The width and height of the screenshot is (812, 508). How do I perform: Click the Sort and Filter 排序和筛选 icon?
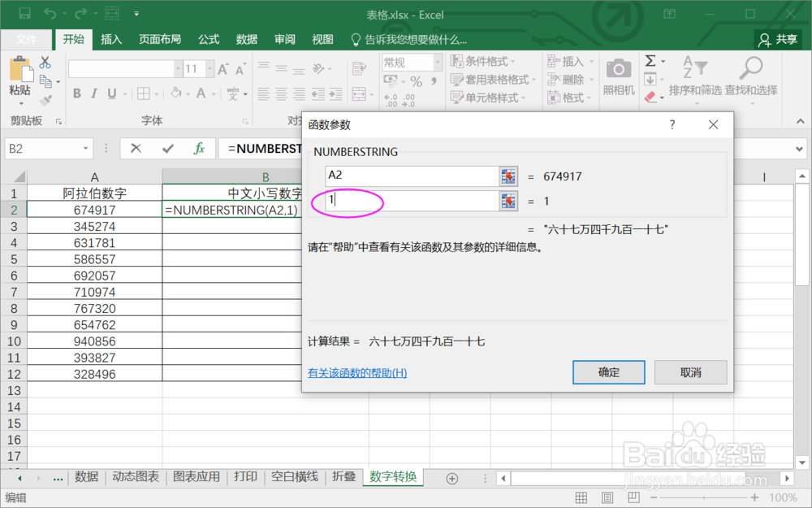coord(694,67)
